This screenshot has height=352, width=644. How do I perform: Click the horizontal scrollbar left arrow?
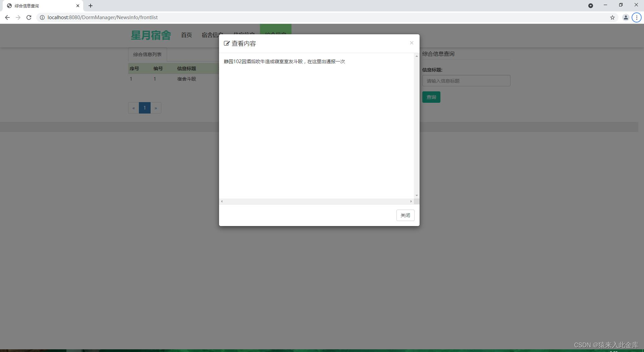click(x=222, y=202)
